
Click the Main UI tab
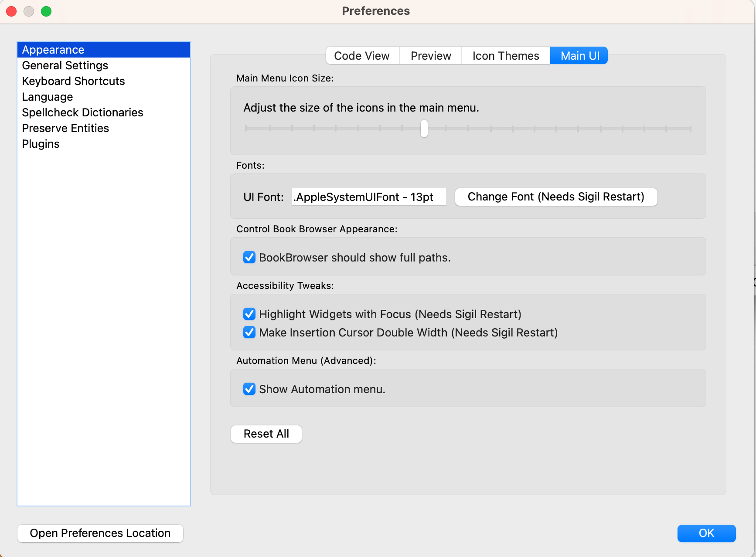coord(579,56)
